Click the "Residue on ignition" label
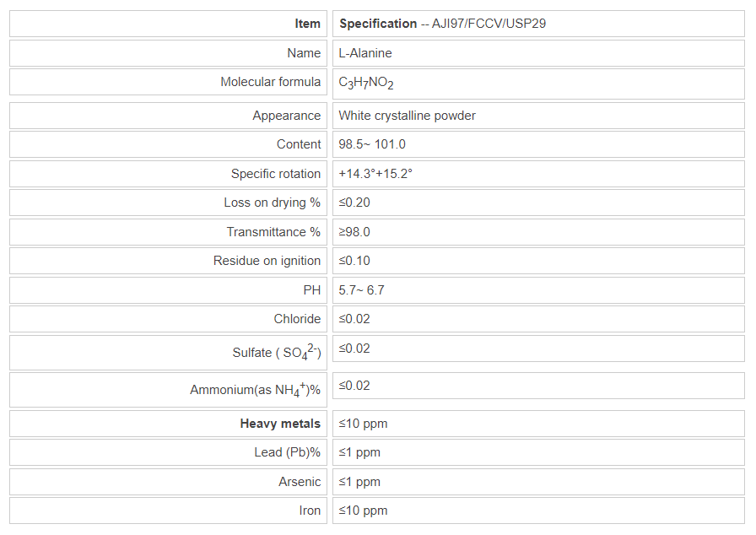Screen dimensions: 756x535 coord(267,261)
